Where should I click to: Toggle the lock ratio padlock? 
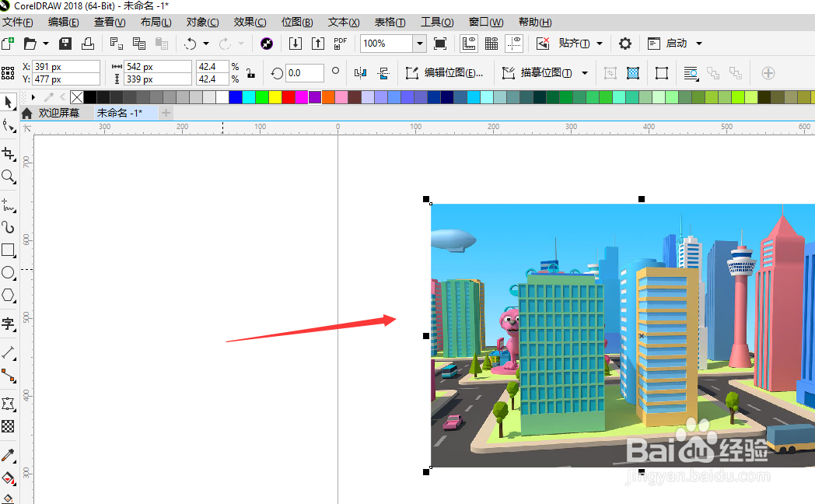(x=250, y=73)
